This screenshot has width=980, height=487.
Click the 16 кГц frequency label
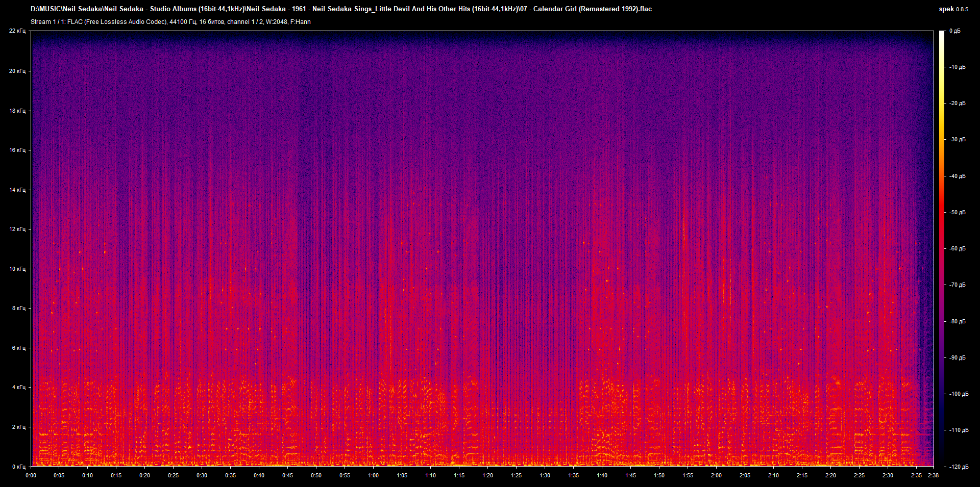click(17, 150)
